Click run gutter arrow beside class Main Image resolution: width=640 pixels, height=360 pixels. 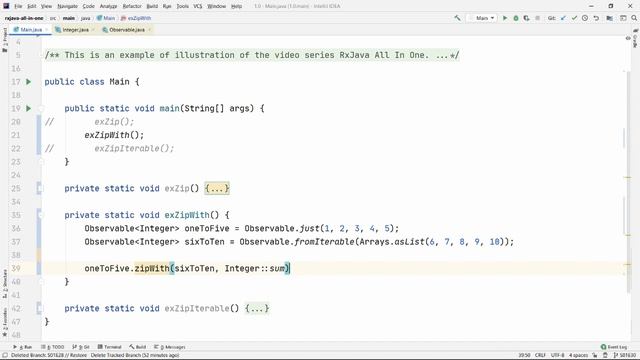(x=29, y=82)
